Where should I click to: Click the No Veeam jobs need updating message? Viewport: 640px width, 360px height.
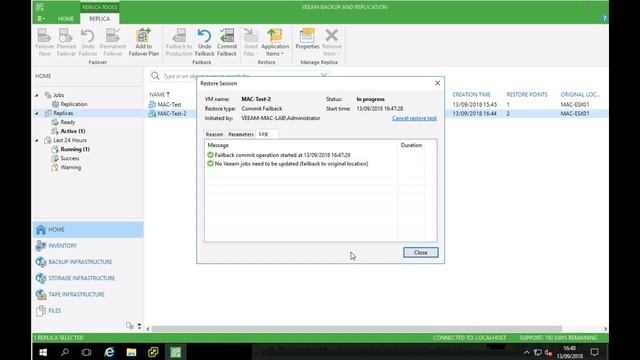291,164
